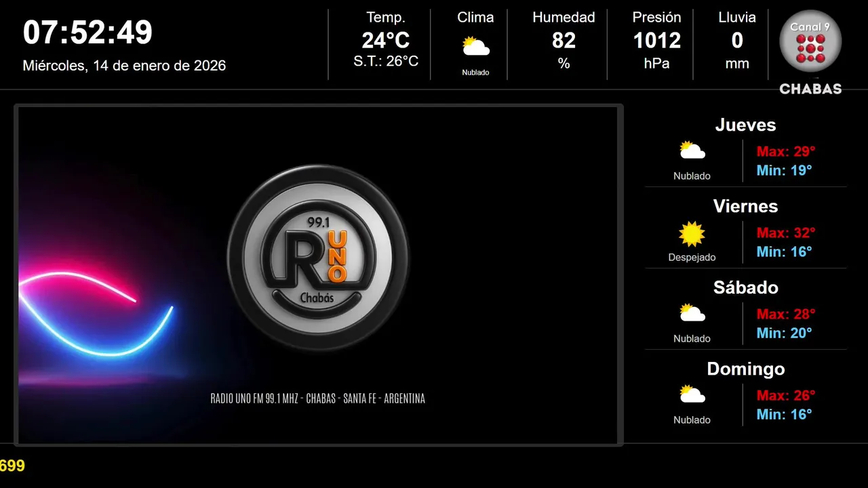Click Viernes Min: 16° value
The height and width of the screenshot is (488, 868).
click(784, 251)
